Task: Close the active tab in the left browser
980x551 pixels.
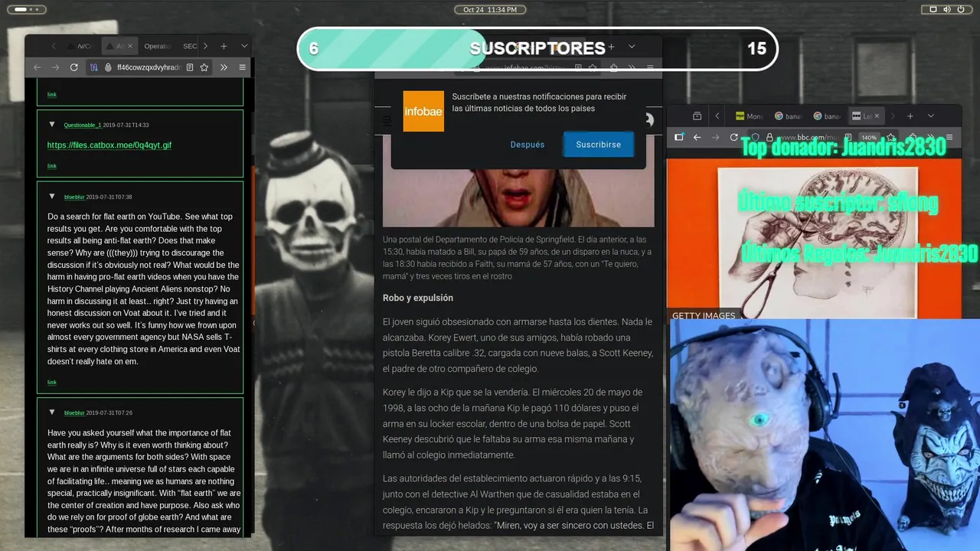Action: (129, 46)
